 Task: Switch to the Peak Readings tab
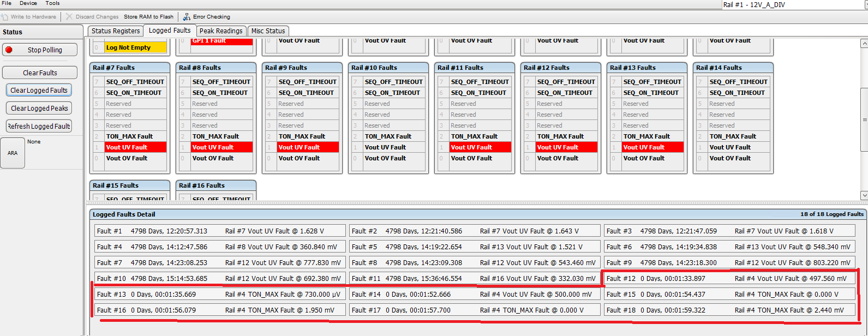click(x=221, y=31)
